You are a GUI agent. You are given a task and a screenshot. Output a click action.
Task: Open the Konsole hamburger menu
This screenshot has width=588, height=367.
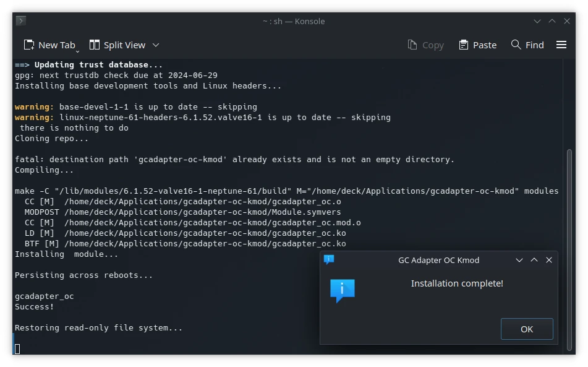(561, 45)
